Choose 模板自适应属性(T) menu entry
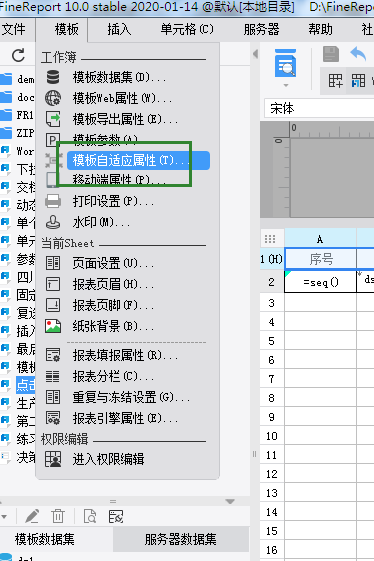This screenshot has width=374, height=561. click(138, 160)
